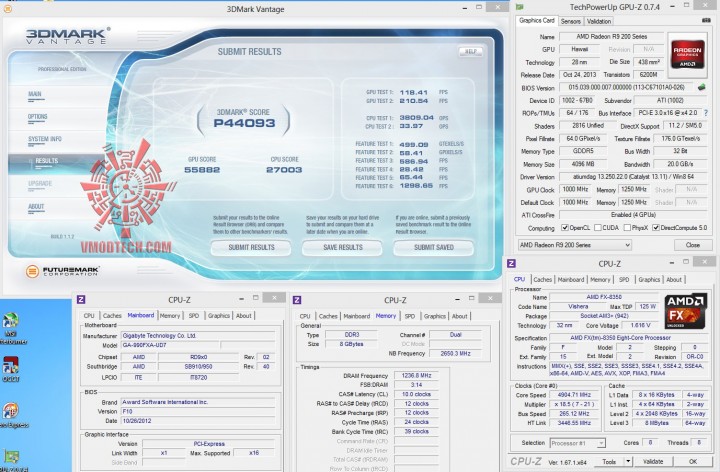720x472 pixels.
Task: Open SPD tab in CPU-Z Memory window
Action: (x=410, y=316)
